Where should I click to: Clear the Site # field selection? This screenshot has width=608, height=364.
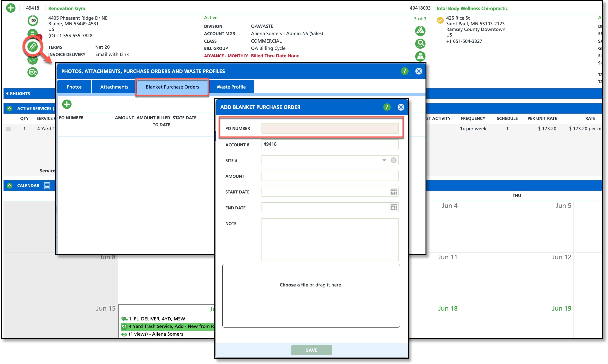393,160
